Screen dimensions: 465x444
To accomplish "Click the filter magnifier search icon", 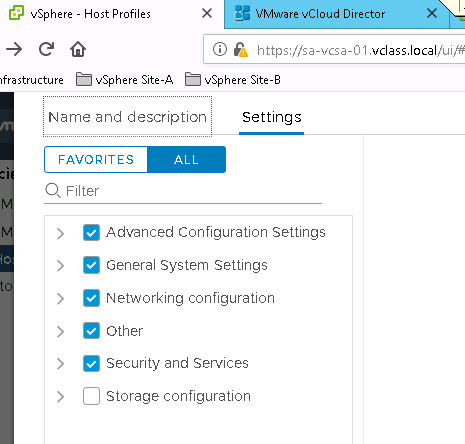I will pyautogui.click(x=53, y=191).
